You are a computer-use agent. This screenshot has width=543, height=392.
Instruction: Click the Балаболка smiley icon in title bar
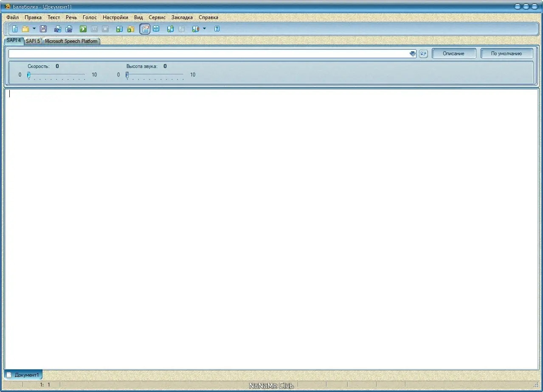pos(7,6)
